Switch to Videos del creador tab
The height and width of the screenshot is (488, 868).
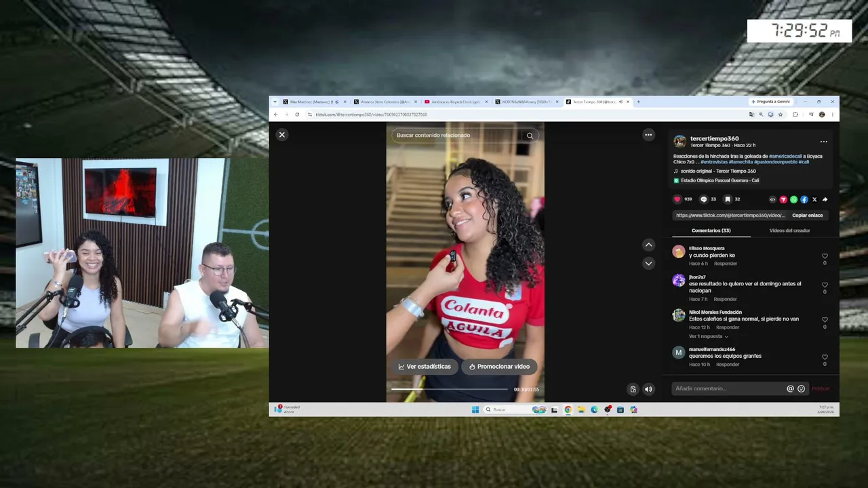coord(789,230)
